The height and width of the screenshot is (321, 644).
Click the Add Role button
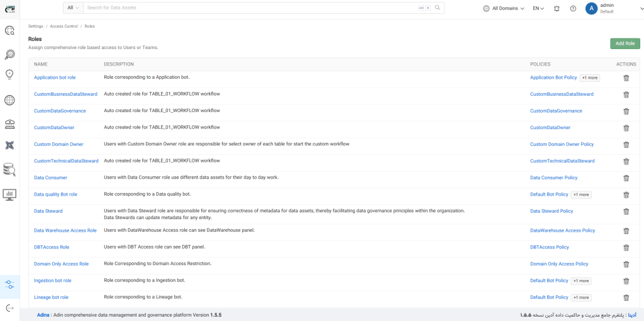pos(625,43)
